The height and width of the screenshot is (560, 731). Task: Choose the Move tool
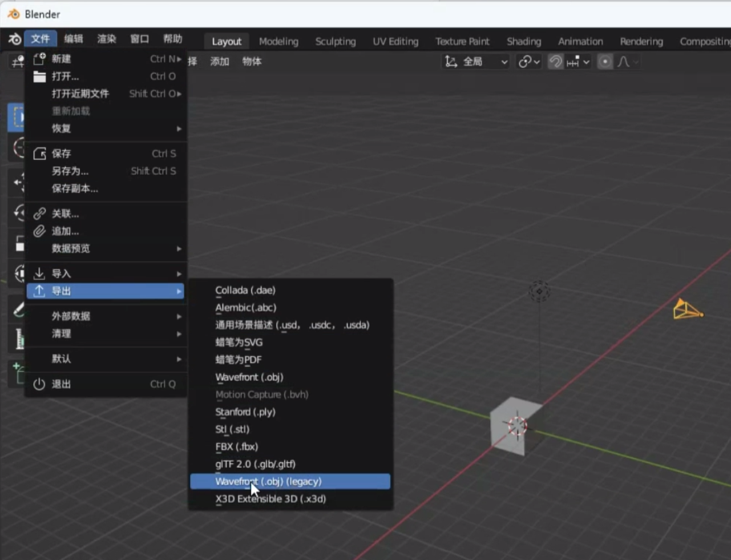coord(17,182)
